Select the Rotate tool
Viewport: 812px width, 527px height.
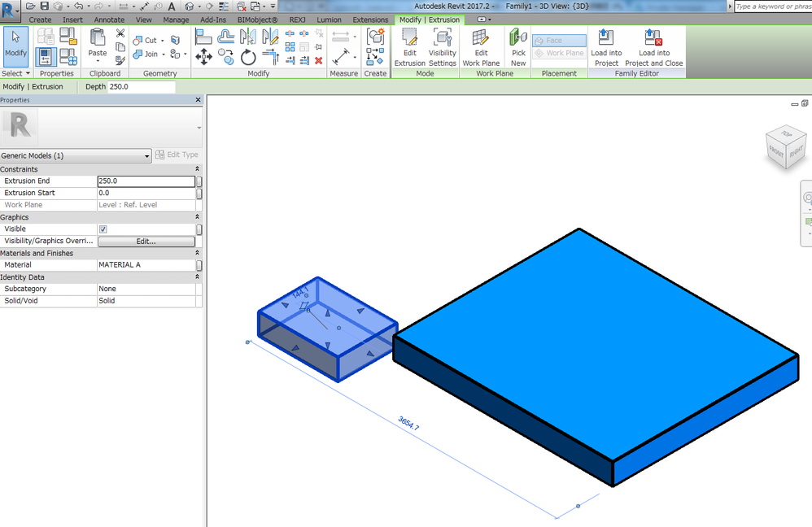248,55
